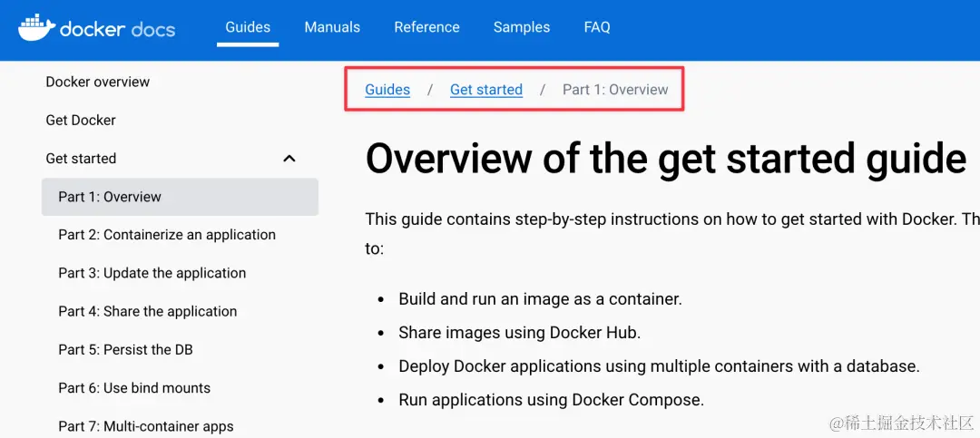Open Part 3: Update the application
980x438 pixels.
click(152, 273)
